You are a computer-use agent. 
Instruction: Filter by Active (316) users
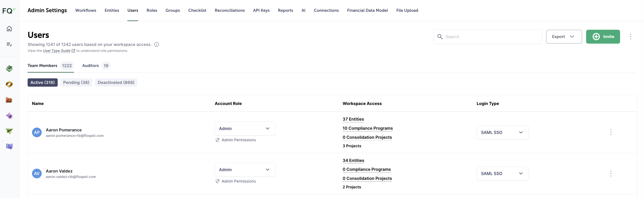coord(42,83)
